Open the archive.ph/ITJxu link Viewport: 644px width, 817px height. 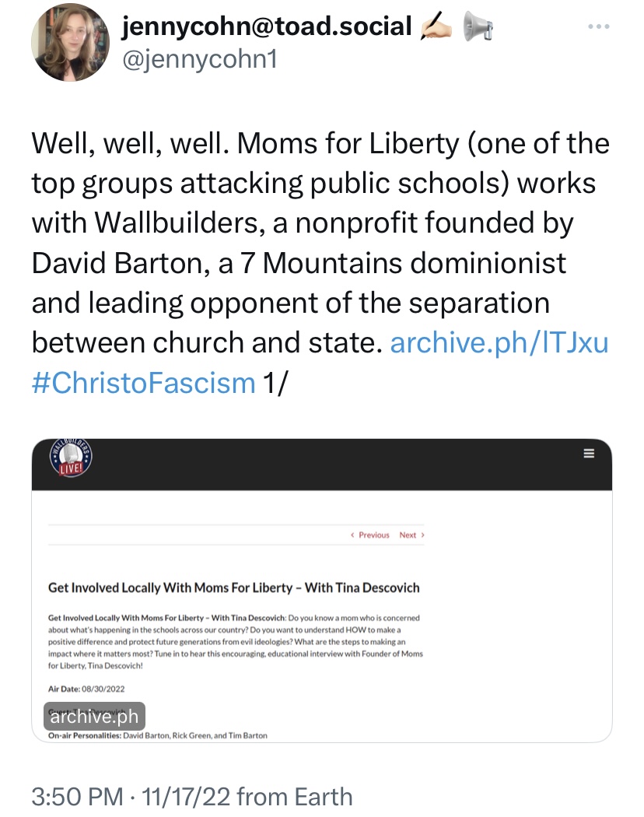[x=499, y=342]
